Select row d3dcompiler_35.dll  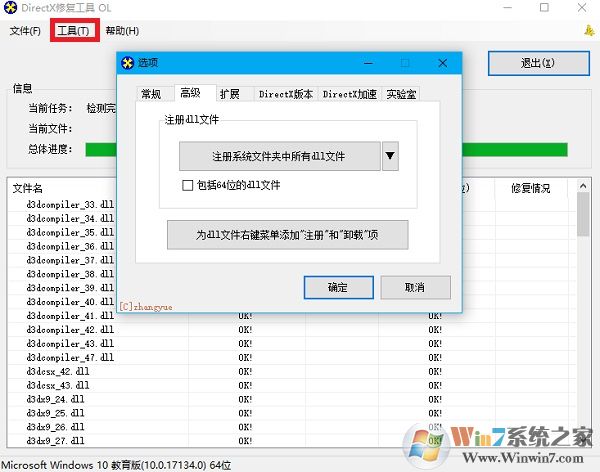coord(70,232)
